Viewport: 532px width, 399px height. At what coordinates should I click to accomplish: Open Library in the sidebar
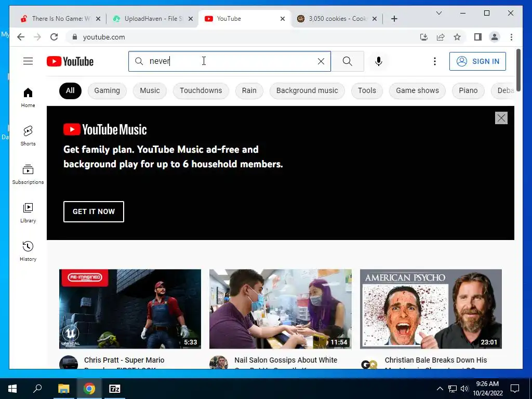point(28,212)
